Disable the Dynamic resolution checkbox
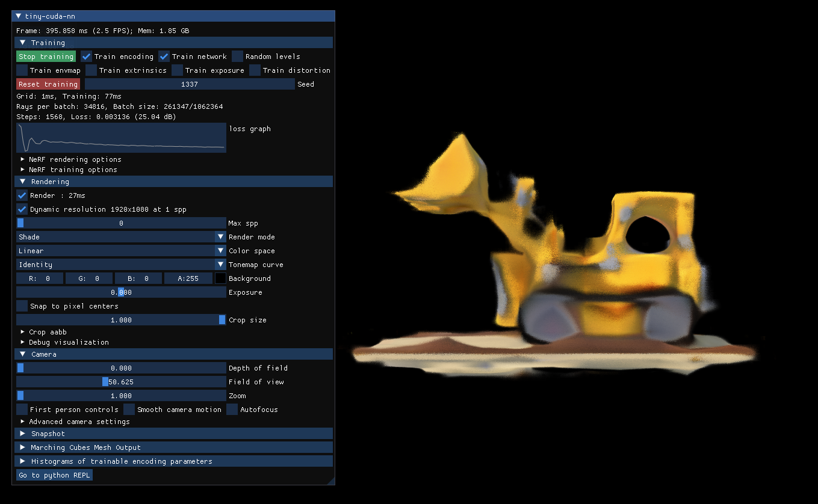818x504 pixels. [x=22, y=209]
